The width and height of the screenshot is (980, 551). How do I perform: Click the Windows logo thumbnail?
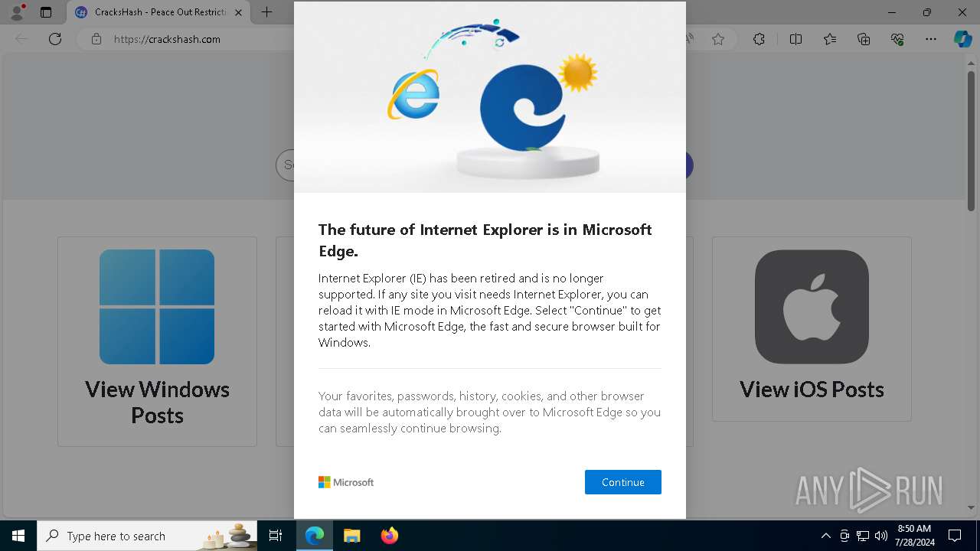157,306
